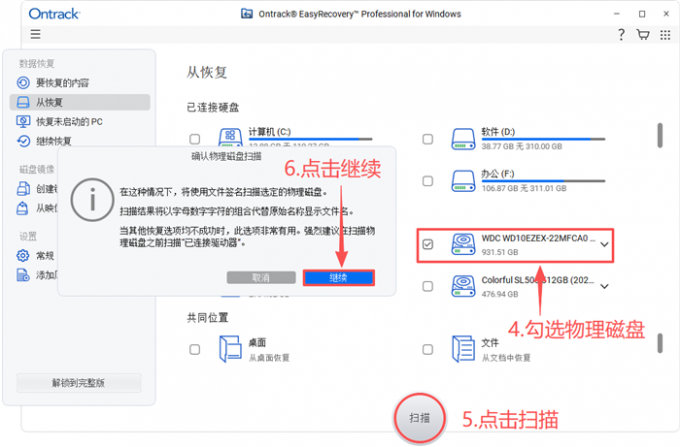Click the 计算机 (C:) usage bar
Screen dimensions: 680x447
tap(310, 139)
